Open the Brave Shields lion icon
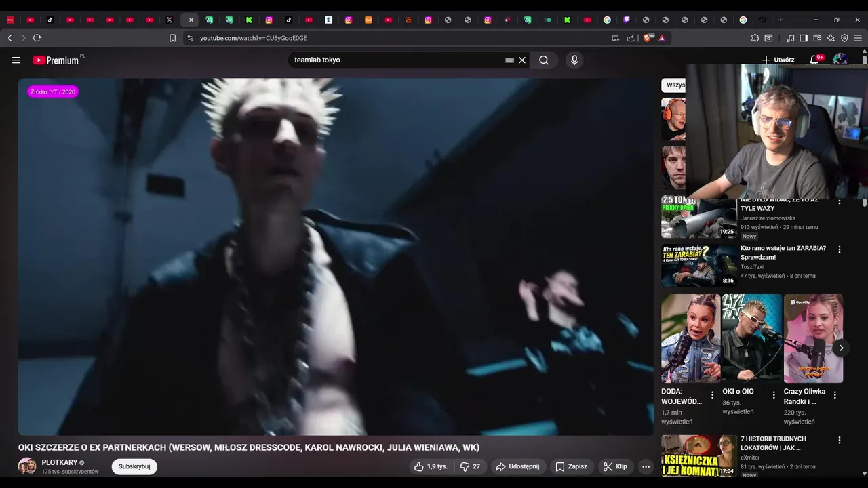 648,38
